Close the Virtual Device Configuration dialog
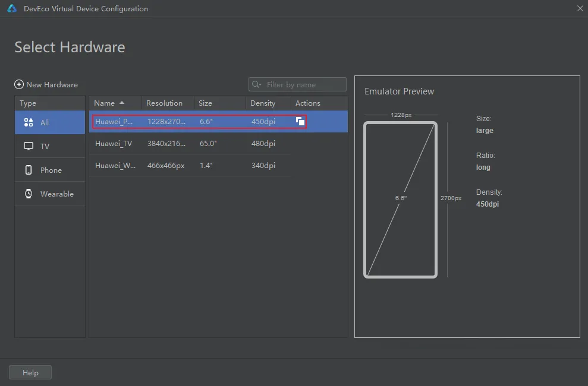The width and height of the screenshot is (588, 386). (580, 8)
